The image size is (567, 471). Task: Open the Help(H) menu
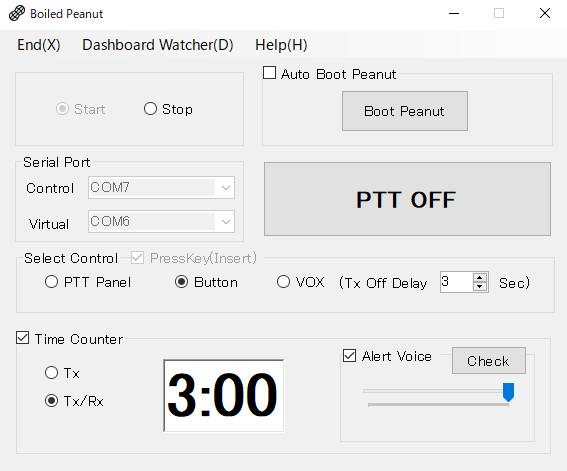tap(281, 45)
